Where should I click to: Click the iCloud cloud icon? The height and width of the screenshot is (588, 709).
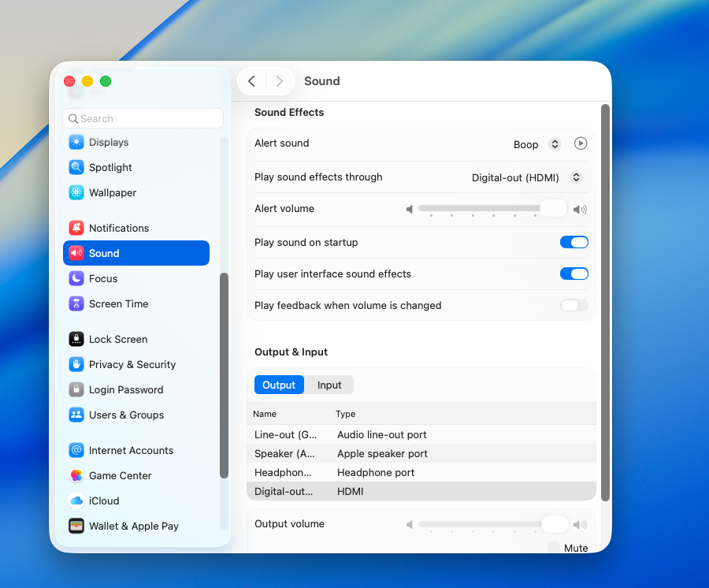pyautogui.click(x=76, y=501)
